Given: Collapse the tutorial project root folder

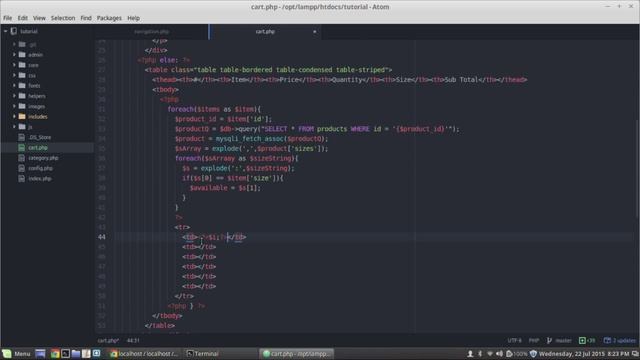Looking at the screenshot, I should click(5, 31).
